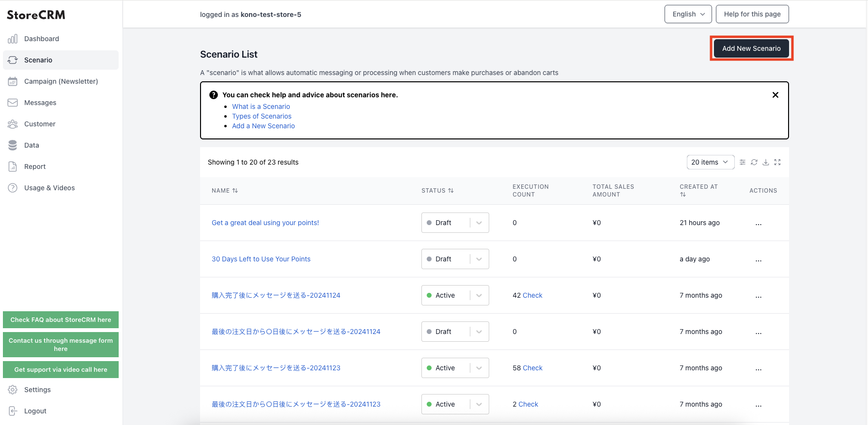Click Help for this page button
Viewport: 868px width, 425px height.
pyautogui.click(x=752, y=14)
